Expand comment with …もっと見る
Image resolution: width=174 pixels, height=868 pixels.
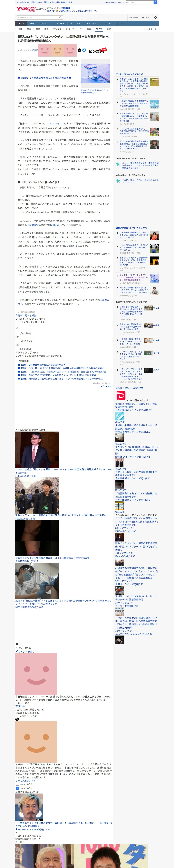(x=22, y=703)
